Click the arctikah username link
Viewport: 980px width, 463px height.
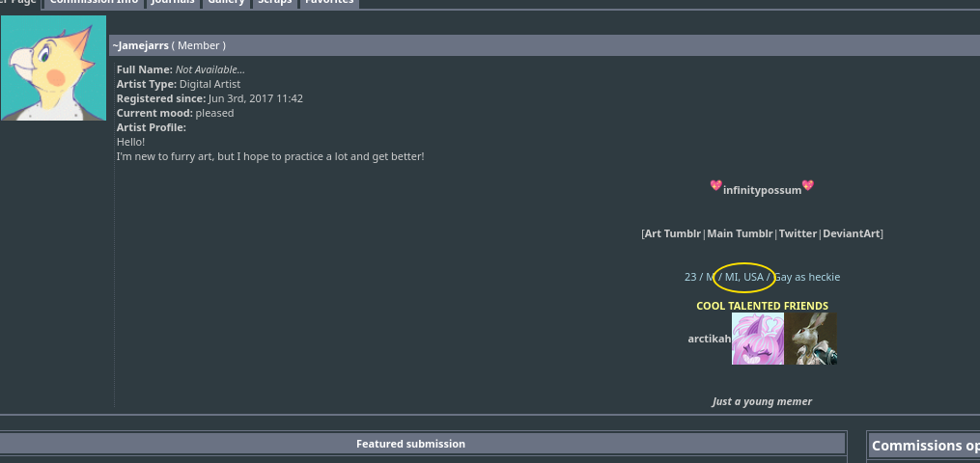point(709,339)
